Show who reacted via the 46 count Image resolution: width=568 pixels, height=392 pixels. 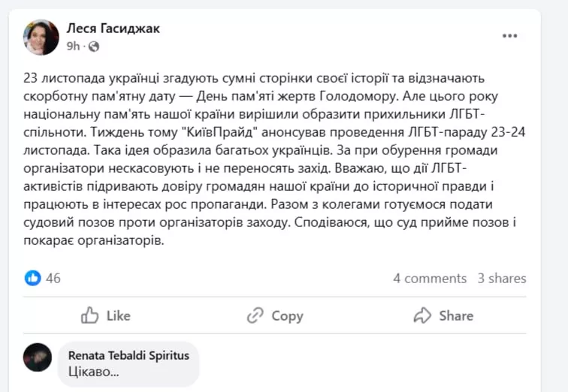53,279
